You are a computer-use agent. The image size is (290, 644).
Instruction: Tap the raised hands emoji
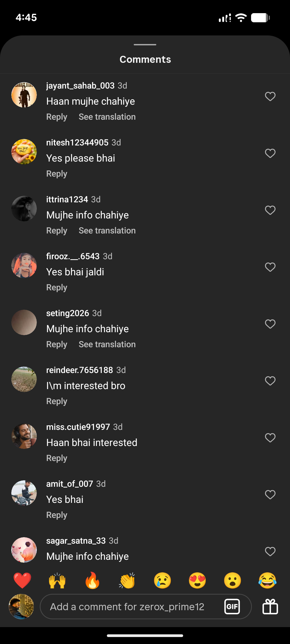pyautogui.click(x=57, y=580)
